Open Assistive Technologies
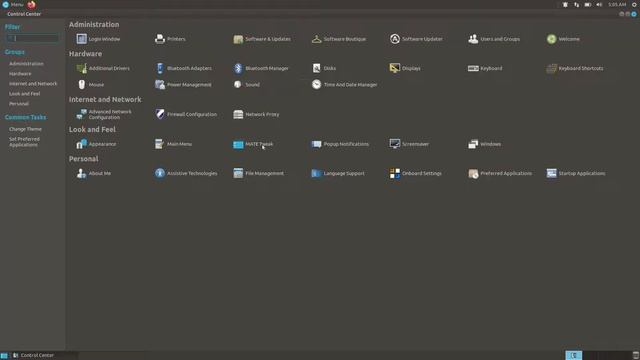The height and width of the screenshot is (360, 640). pos(186,173)
